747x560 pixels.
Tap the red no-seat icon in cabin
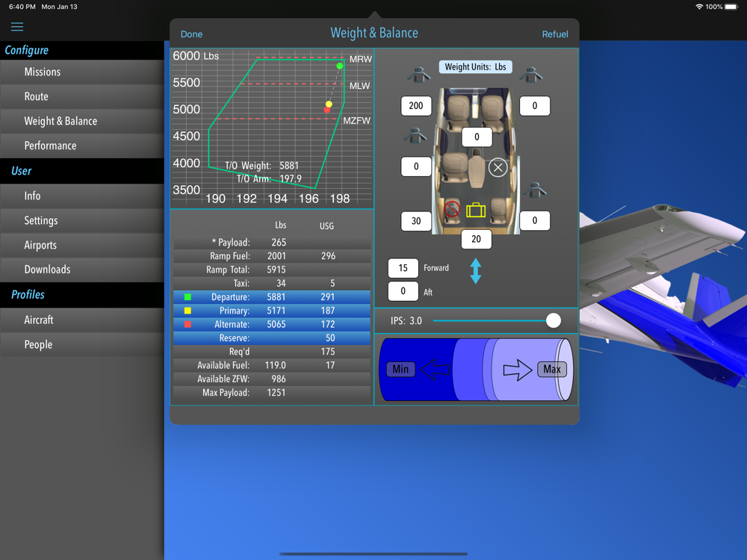[x=452, y=208]
